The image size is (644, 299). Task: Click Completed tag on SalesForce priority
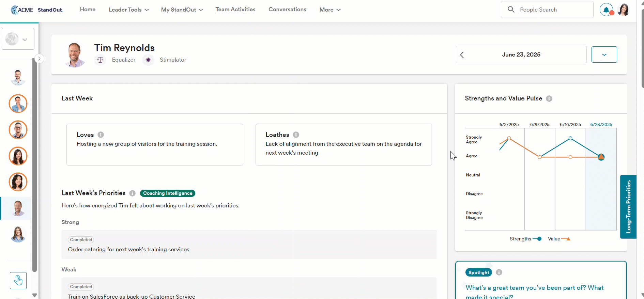pos(81,287)
